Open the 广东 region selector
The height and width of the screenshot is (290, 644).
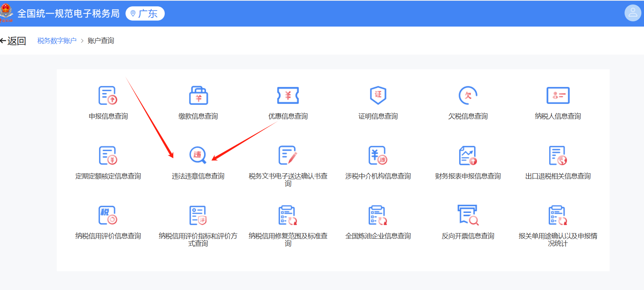click(x=145, y=13)
